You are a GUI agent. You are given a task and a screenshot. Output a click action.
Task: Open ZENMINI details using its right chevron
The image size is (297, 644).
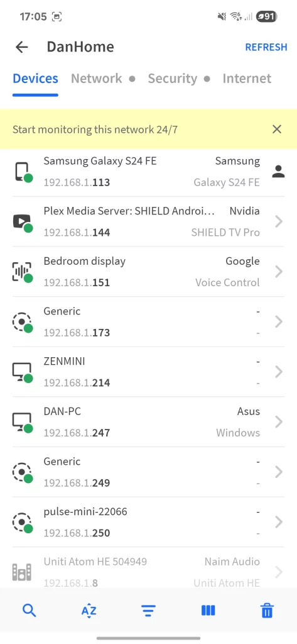pos(279,372)
